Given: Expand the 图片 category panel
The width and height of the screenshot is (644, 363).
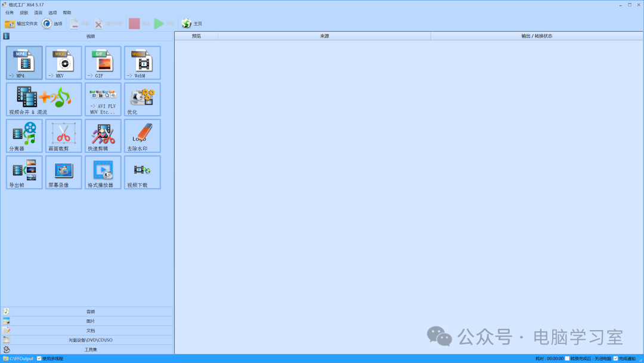Looking at the screenshot, I should [x=86, y=321].
